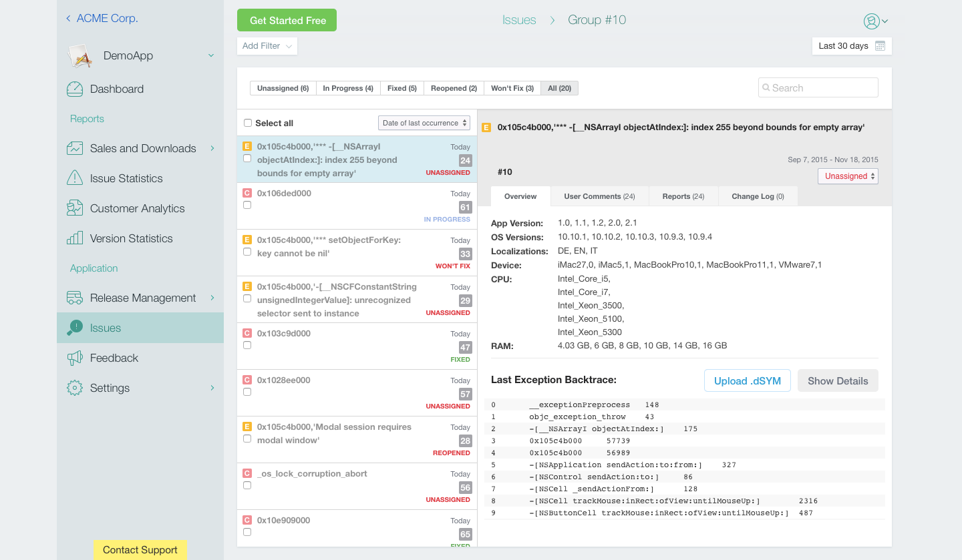Image resolution: width=962 pixels, height=560 pixels.
Task: Click the back arrow beside ACME Corp.
Action: coord(68,19)
